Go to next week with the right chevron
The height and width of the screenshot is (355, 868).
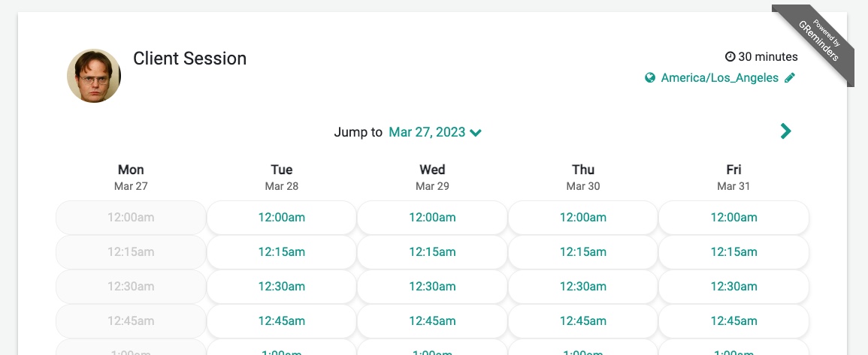point(785,131)
